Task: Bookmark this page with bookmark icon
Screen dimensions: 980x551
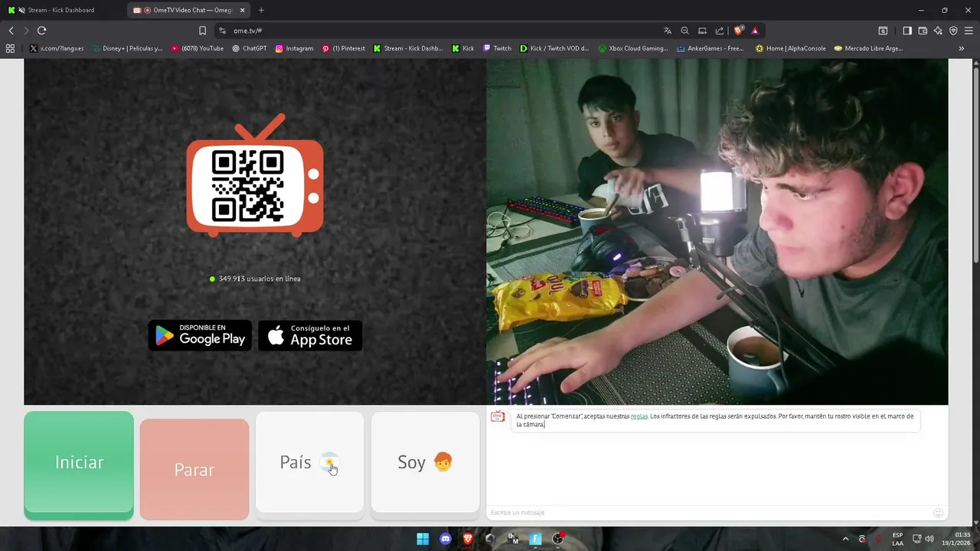Action: tap(202, 31)
